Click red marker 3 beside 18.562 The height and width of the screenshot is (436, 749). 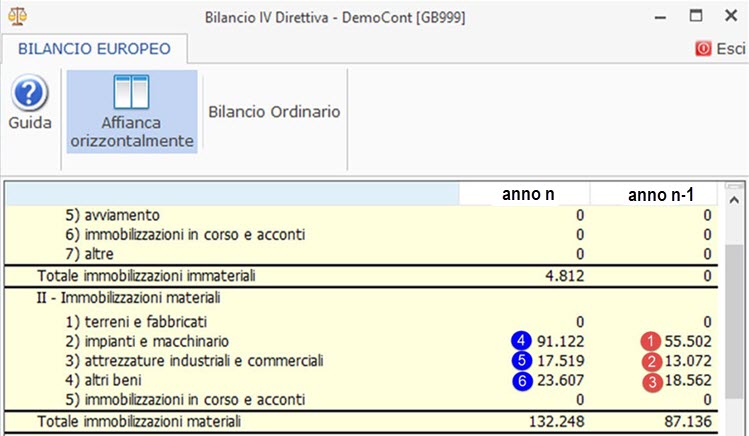click(652, 382)
